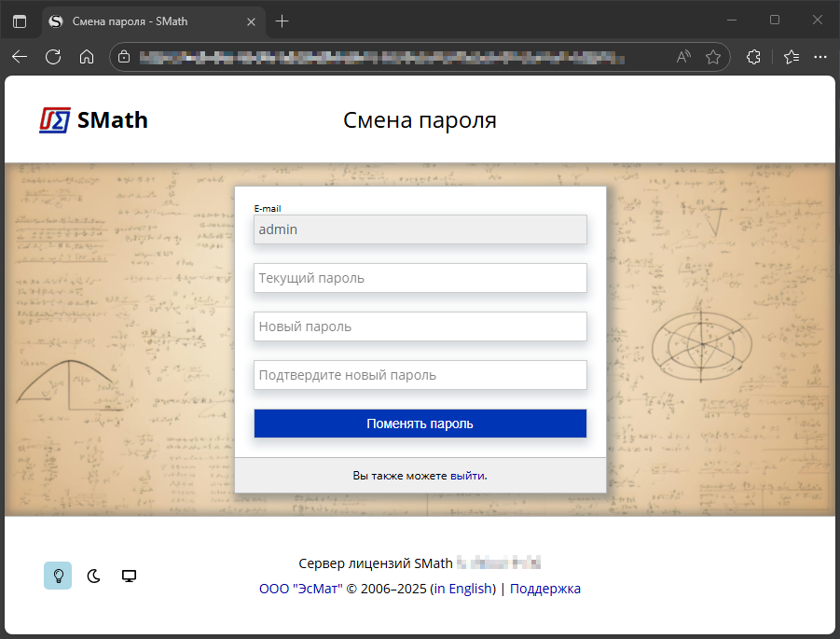Choose system theme monitor icon
This screenshot has height=639, width=840.
point(129,576)
